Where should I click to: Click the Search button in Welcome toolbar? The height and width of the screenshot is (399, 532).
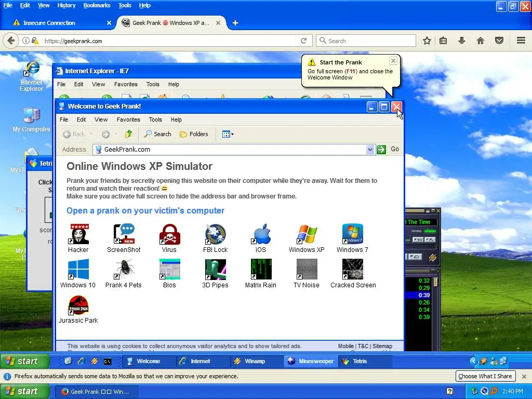[157, 134]
